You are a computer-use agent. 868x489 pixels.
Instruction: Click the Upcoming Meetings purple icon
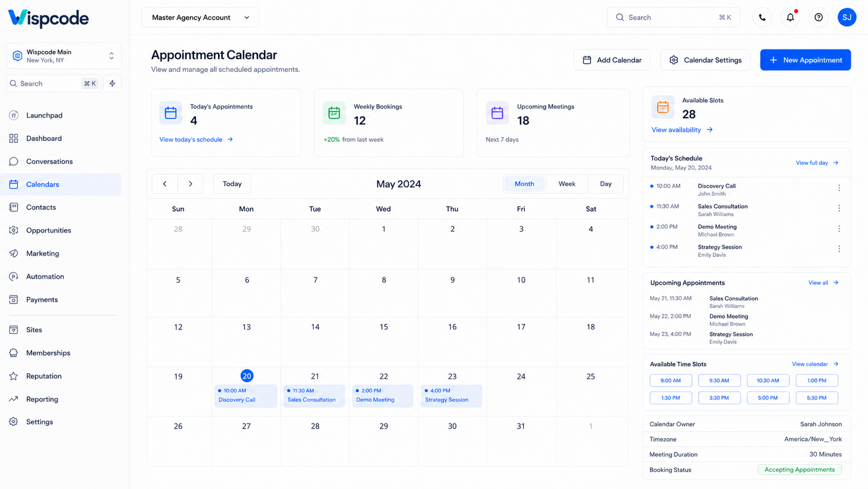pos(497,113)
